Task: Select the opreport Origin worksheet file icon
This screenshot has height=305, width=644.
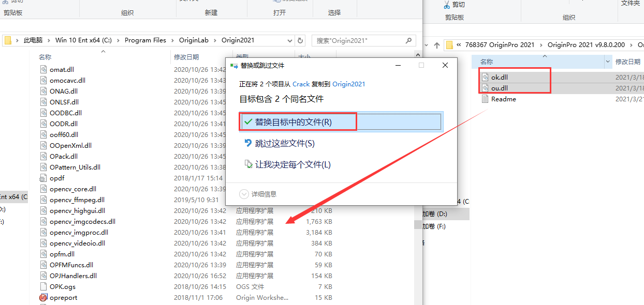Action: (x=42, y=297)
